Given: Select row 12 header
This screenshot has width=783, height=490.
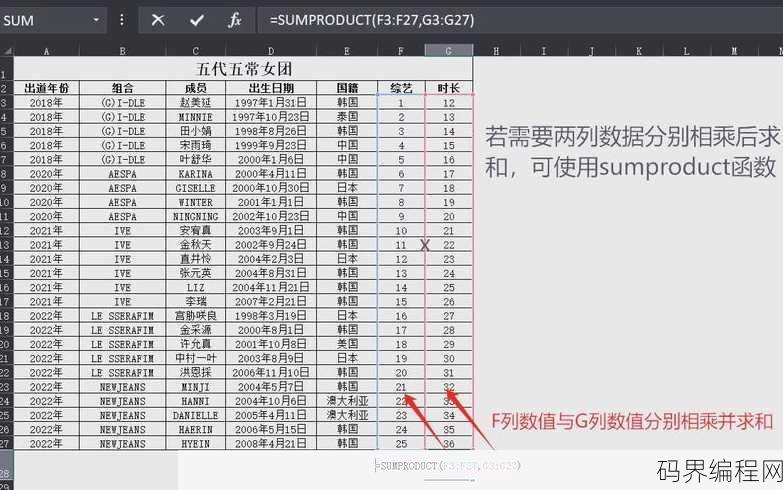Looking at the screenshot, I should 6,231.
